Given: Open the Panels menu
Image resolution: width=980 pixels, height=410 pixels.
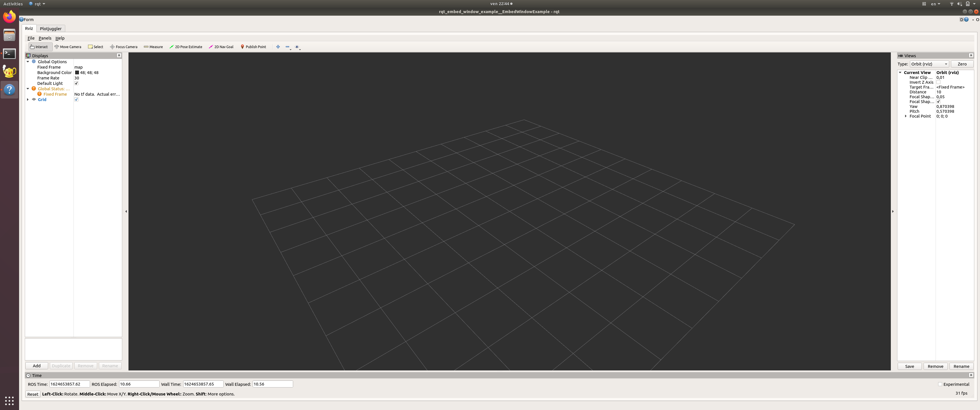Looking at the screenshot, I should [44, 38].
